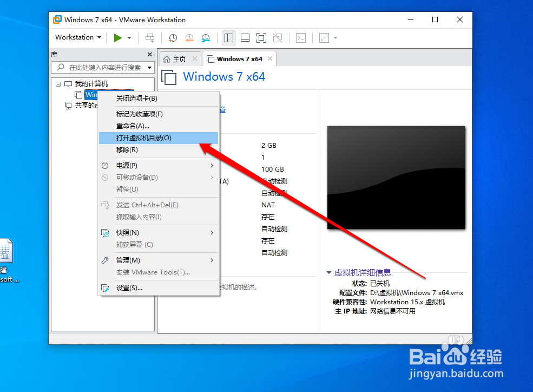533x392 pixels.
Task: Open the 电源(P) submenu
Action: tap(159, 166)
